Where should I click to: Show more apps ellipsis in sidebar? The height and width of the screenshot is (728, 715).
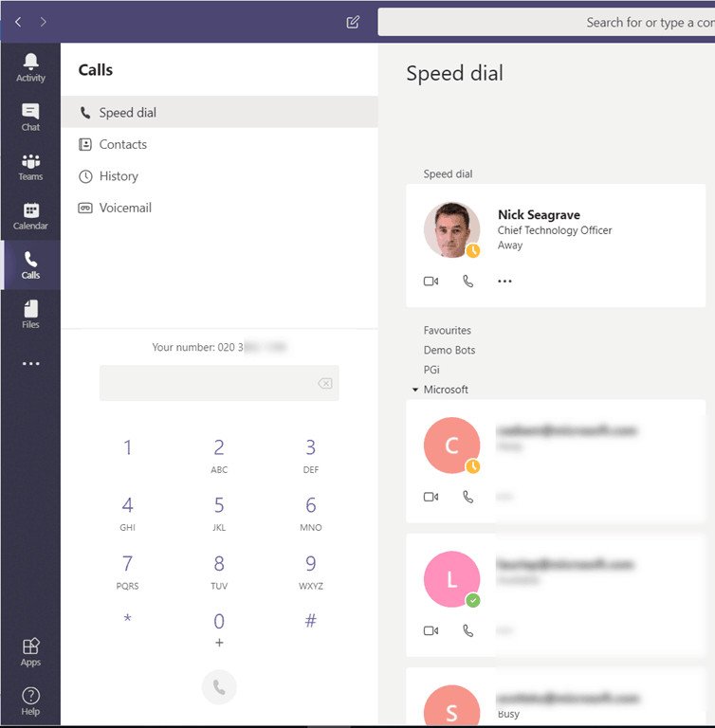[x=30, y=364]
